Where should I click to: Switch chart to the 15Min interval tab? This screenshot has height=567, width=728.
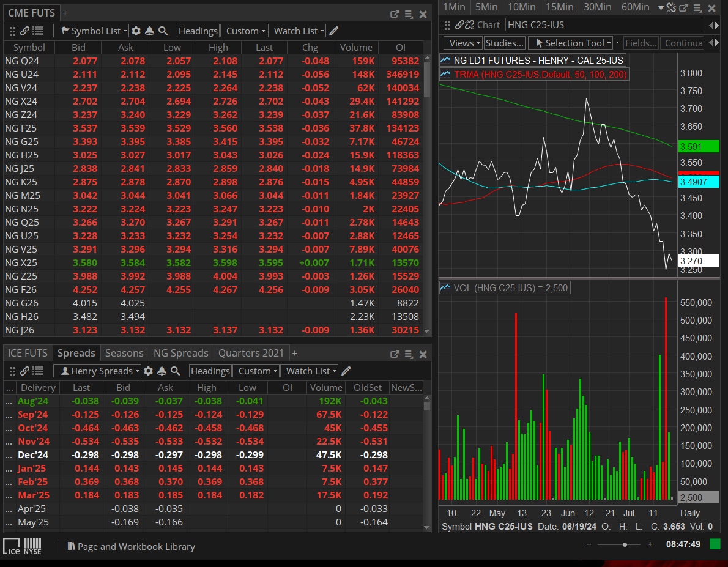point(560,7)
